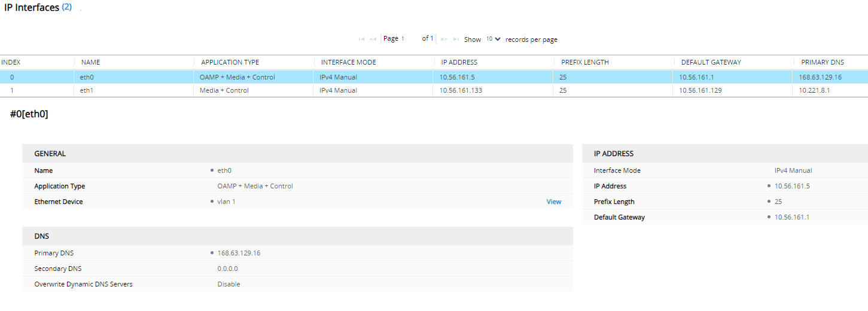Click Prefix Length value in IP ADDRESS panel
The width and height of the screenshot is (868, 311).
pyautogui.click(x=778, y=202)
